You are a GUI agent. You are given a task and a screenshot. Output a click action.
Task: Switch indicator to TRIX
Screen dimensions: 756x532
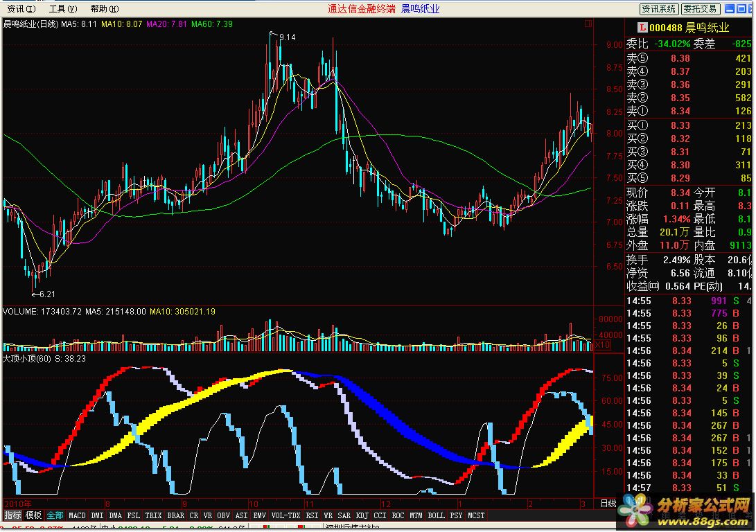[153, 515]
